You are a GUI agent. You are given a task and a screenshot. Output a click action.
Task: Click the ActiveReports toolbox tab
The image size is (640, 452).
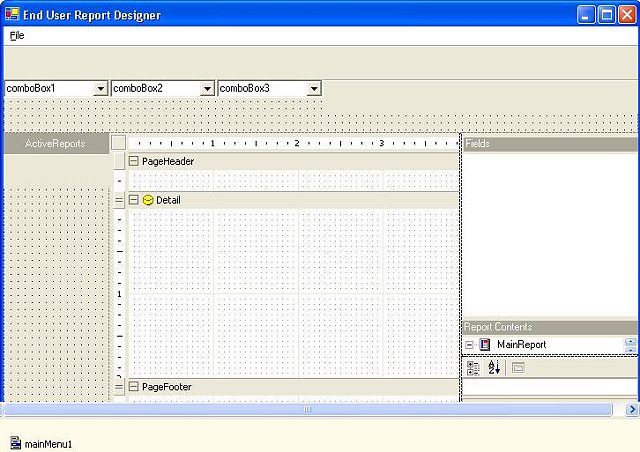pos(55,144)
